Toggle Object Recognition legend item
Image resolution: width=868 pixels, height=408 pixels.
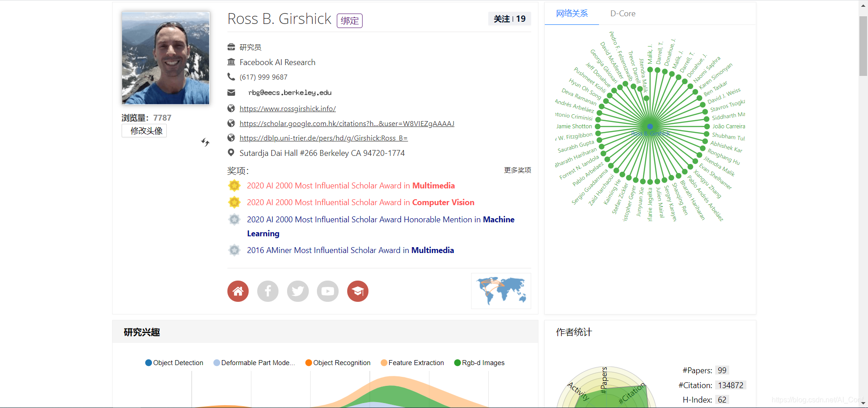click(x=338, y=363)
